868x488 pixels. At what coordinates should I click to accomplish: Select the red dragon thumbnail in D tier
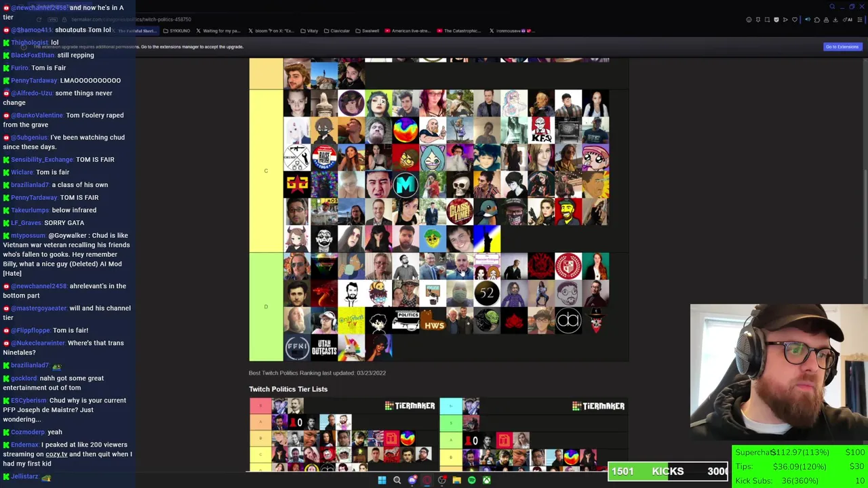pos(324,293)
